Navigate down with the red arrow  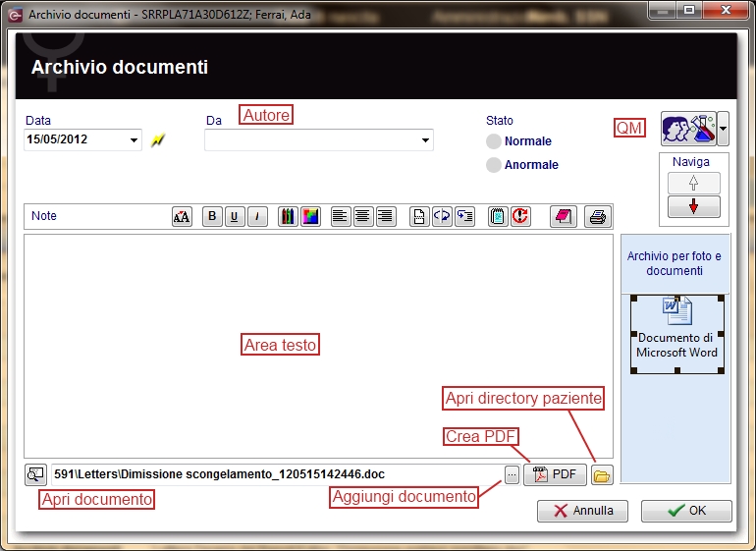pyautogui.click(x=694, y=206)
